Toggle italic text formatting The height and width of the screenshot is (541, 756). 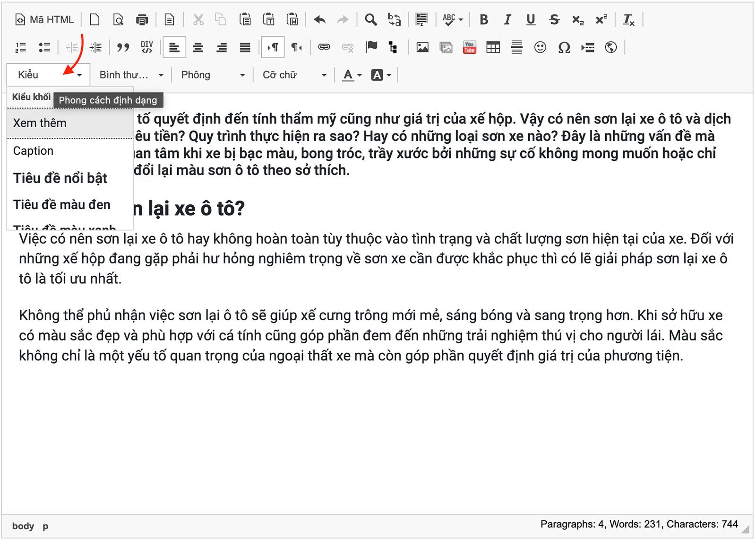(507, 20)
